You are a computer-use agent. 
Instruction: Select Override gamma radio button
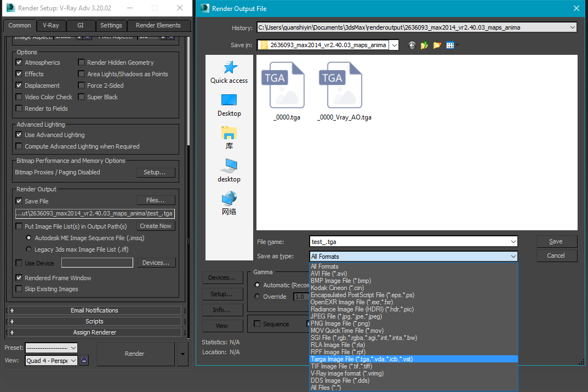(257, 297)
